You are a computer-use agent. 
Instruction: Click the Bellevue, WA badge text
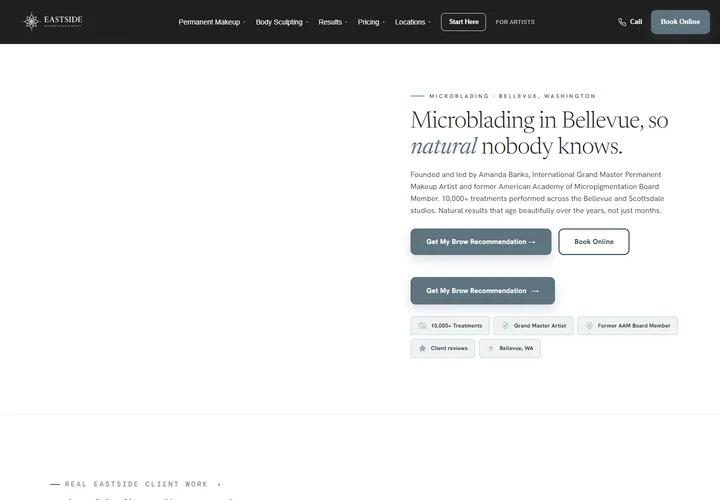click(x=516, y=348)
